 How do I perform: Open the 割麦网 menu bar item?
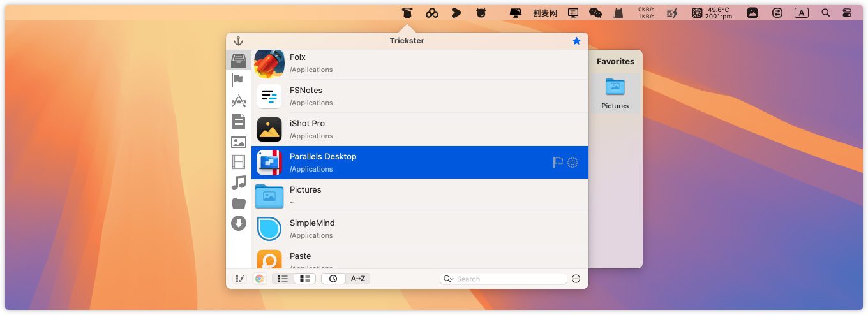(545, 12)
